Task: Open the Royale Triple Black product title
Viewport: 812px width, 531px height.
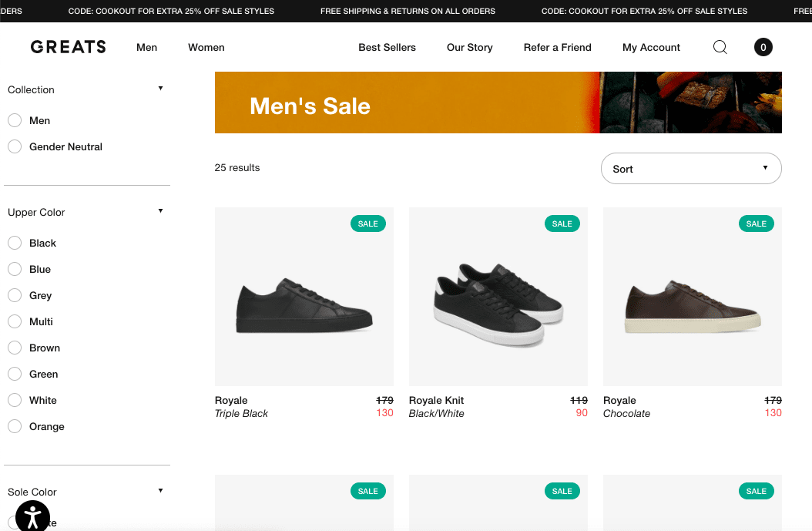Action: click(x=231, y=401)
